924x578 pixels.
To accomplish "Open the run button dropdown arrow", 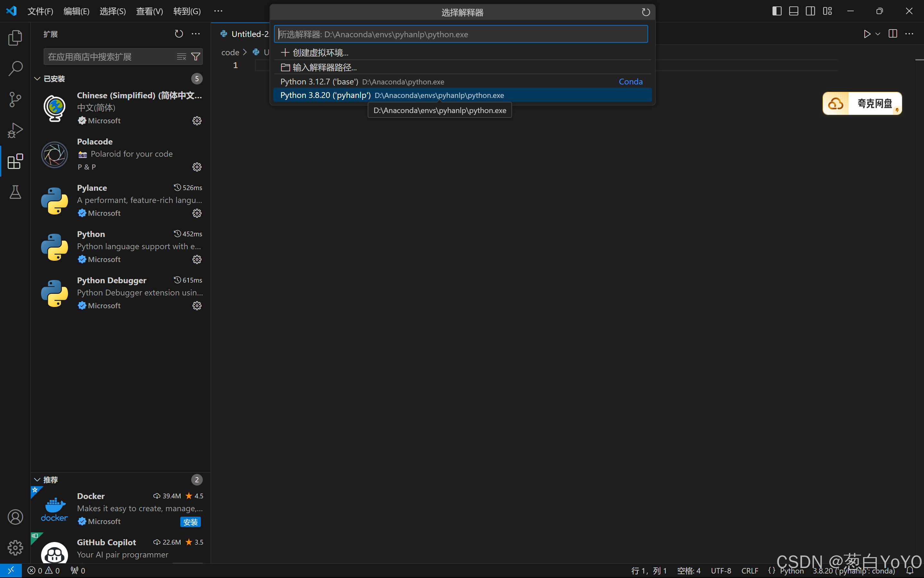I will pyautogui.click(x=878, y=34).
